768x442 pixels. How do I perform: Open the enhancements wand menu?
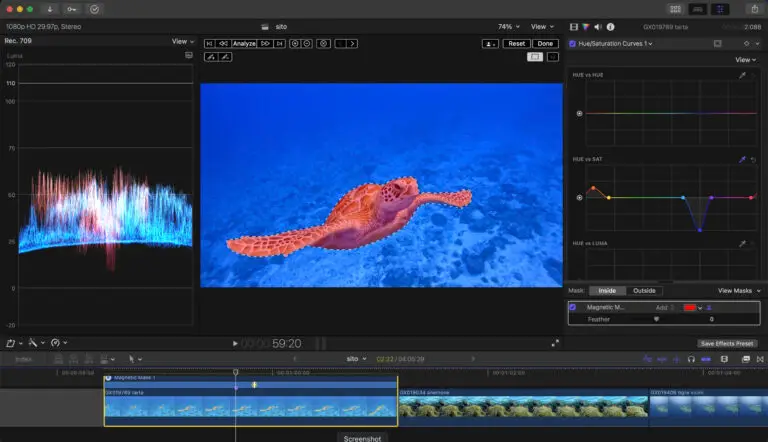coord(36,343)
